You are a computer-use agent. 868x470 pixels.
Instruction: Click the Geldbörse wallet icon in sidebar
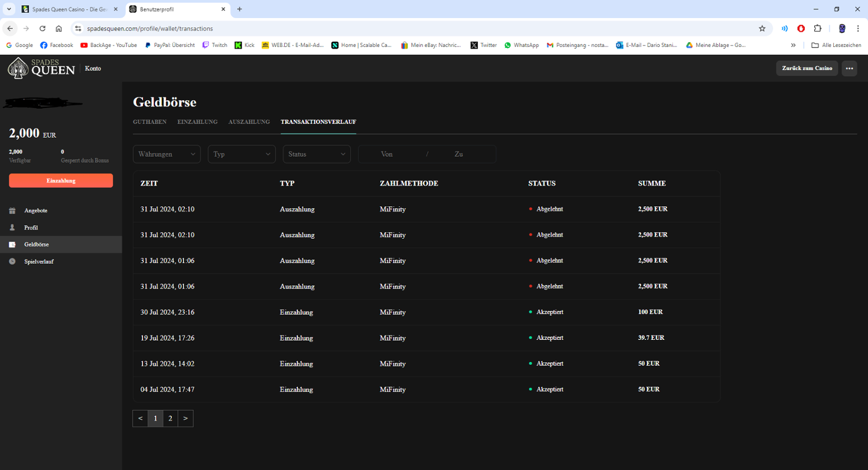click(12, 245)
